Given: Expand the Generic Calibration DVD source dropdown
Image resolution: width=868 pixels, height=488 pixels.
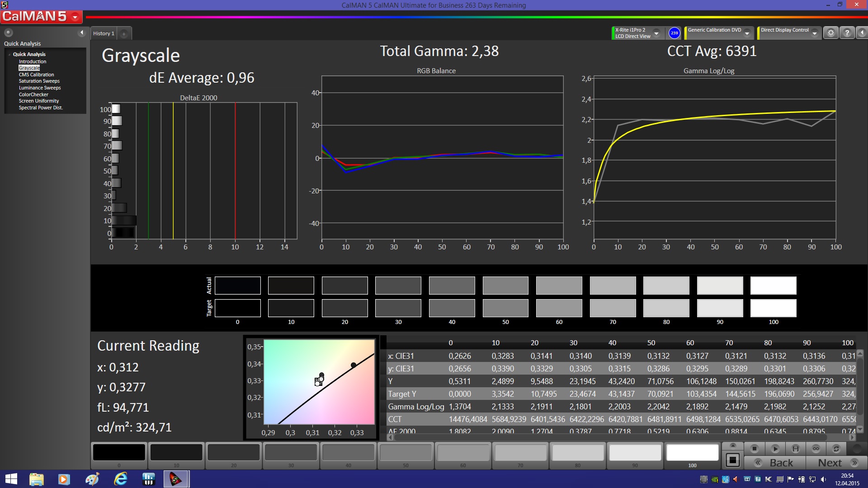Looking at the screenshot, I should [747, 33].
